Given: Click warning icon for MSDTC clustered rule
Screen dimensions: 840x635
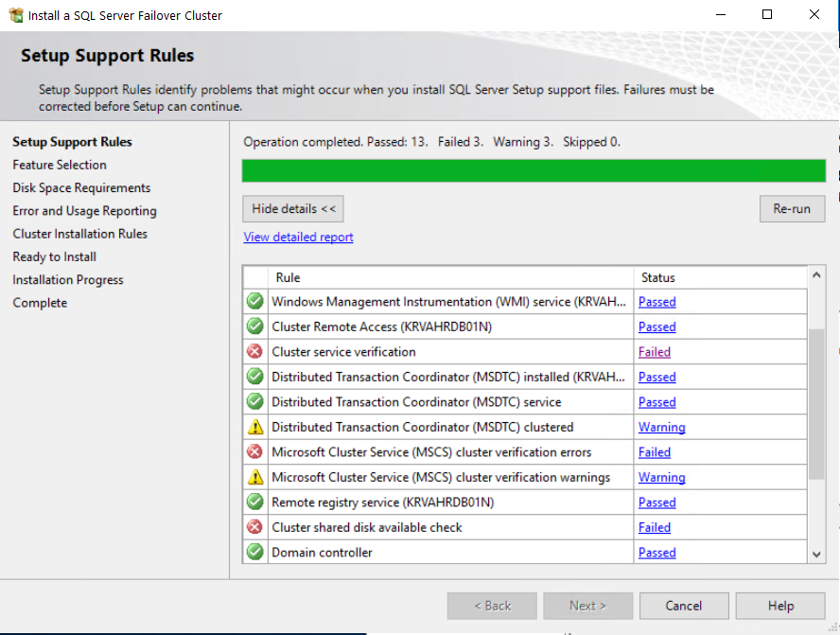Looking at the screenshot, I should point(255,427).
